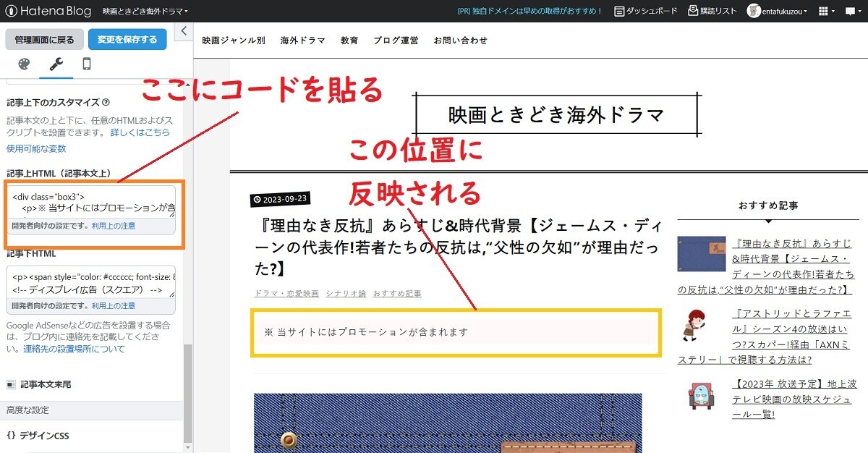Screen dimensions: 868x453
Task: Click inside the 記事上HTML code box
Action: click(x=90, y=206)
